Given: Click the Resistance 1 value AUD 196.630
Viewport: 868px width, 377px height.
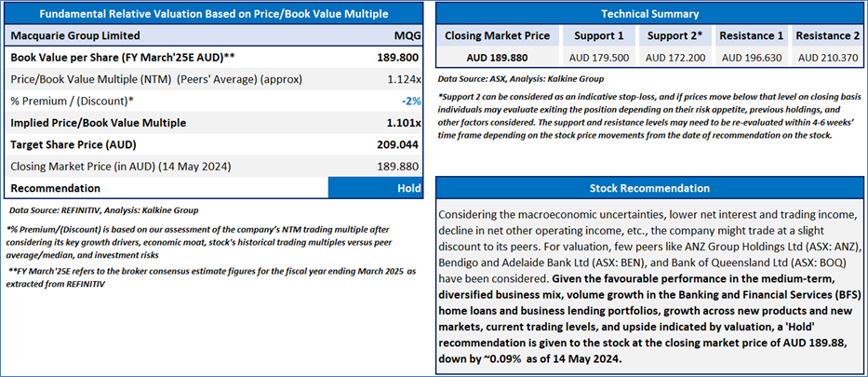Looking at the screenshot, I should click(751, 58).
